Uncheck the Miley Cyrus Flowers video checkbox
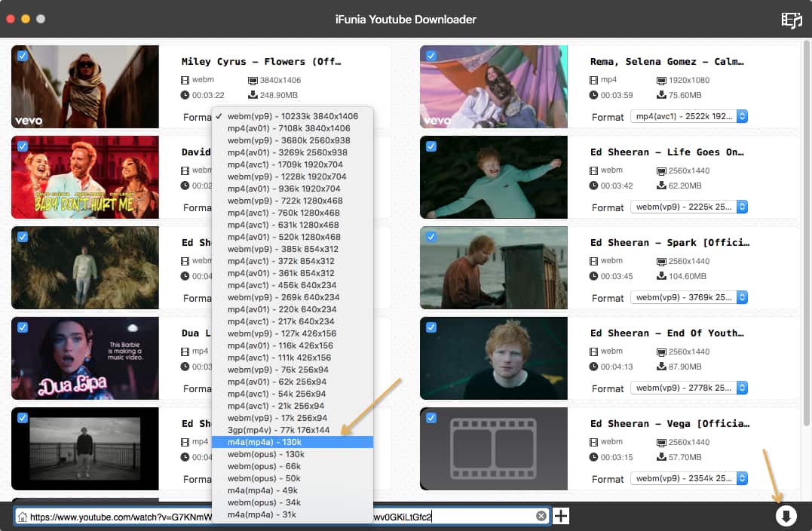Image resolution: width=812 pixels, height=531 pixels. pyautogui.click(x=23, y=56)
